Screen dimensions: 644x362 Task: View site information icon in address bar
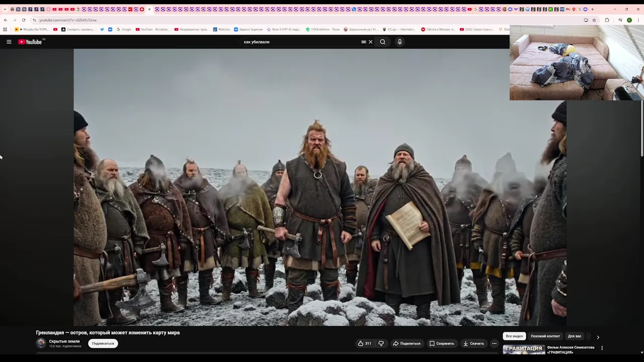coord(34,20)
